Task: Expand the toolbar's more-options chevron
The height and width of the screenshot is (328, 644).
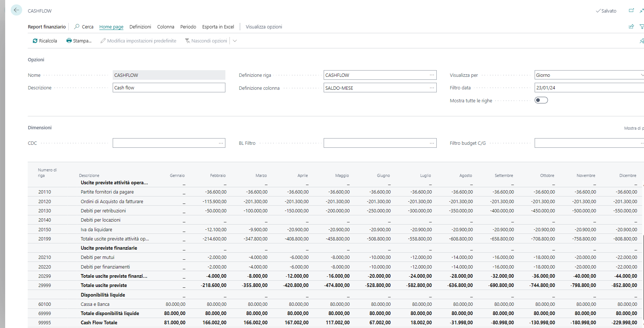Action: click(x=235, y=41)
